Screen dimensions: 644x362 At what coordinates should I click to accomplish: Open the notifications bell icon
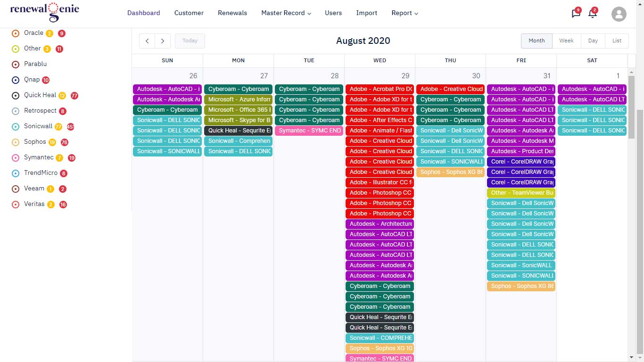click(x=593, y=13)
